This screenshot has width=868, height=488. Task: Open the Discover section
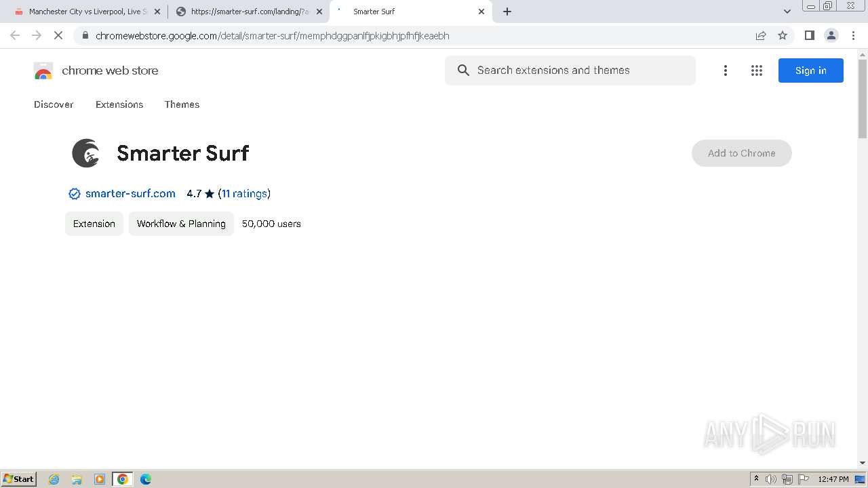coord(54,104)
